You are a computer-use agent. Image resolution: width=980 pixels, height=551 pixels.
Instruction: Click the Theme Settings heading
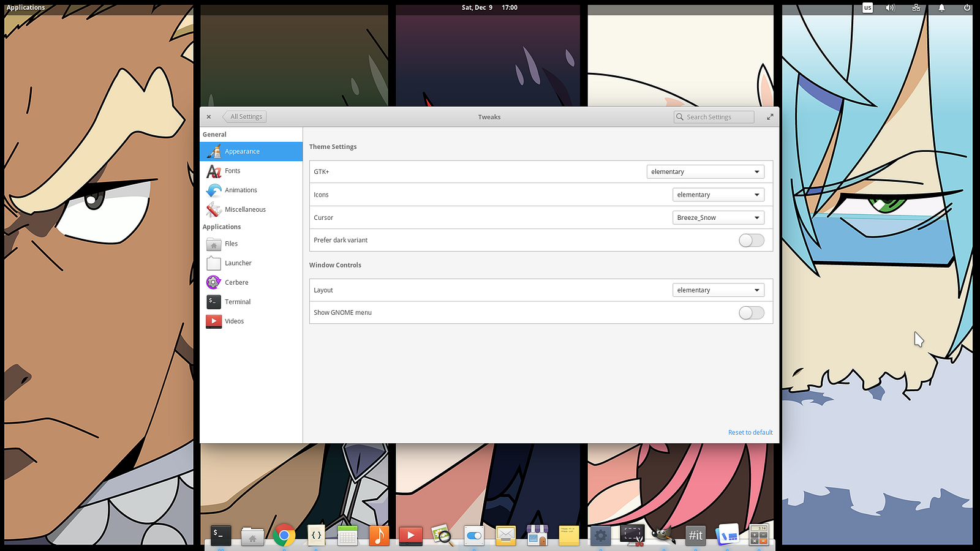(333, 147)
